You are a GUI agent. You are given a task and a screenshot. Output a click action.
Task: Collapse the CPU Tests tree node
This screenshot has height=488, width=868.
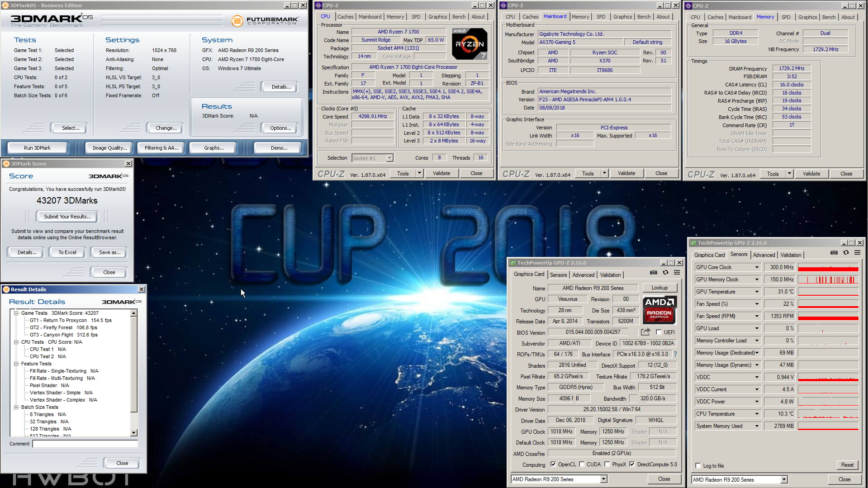16,342
